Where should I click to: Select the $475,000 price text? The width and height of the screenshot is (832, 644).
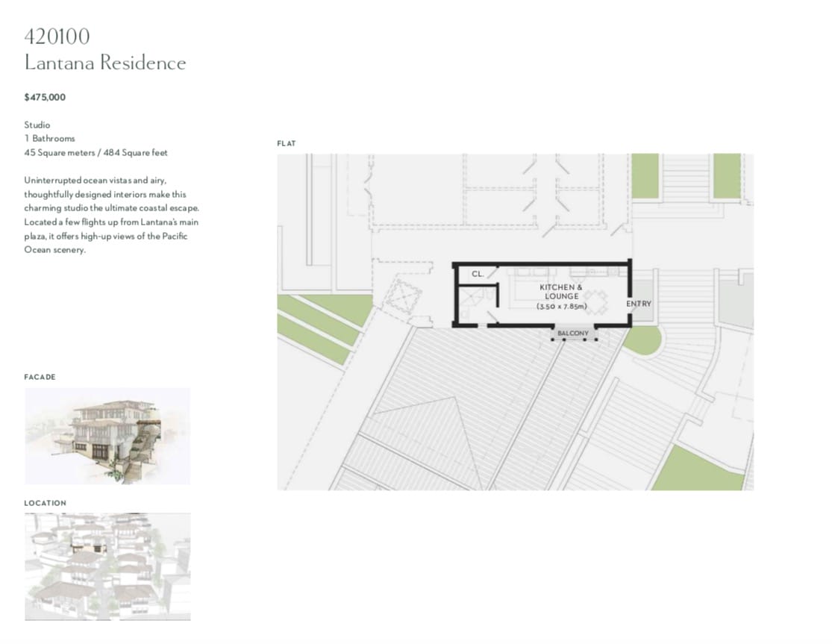pos(45,97)
